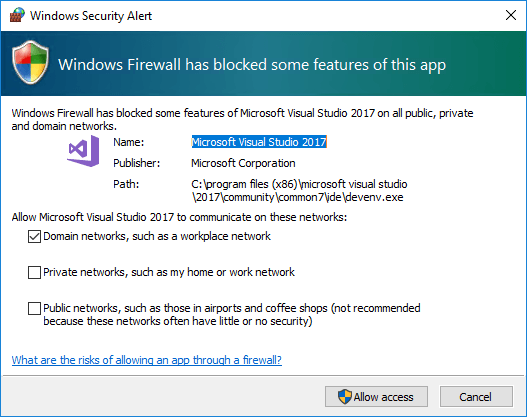Click the Windows Security Alert title text
Viewport: 527px width, 417px height.
(x=91, y=16)
